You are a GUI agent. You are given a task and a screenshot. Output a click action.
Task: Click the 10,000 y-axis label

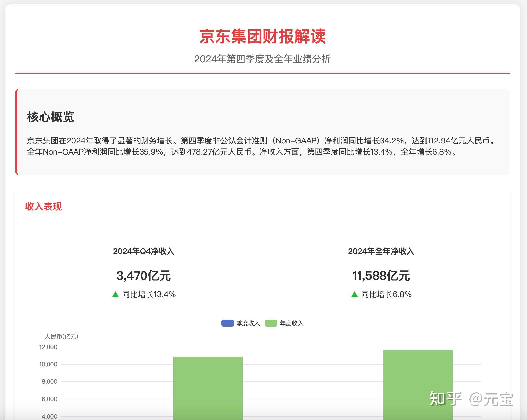48,364
